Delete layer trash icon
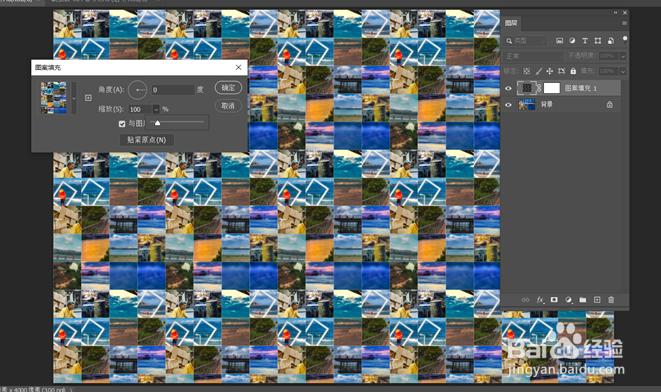Screen dimensions: 661x392 point(611,300)
